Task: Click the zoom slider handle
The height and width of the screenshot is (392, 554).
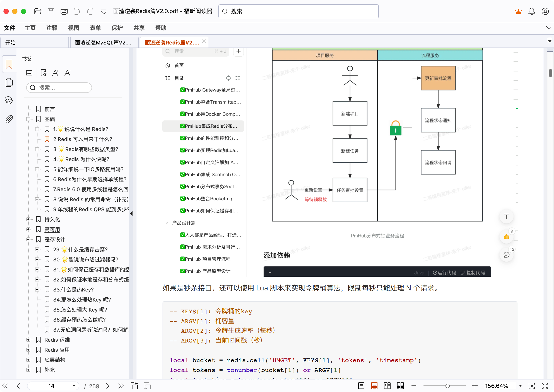Action: point(448,385)
